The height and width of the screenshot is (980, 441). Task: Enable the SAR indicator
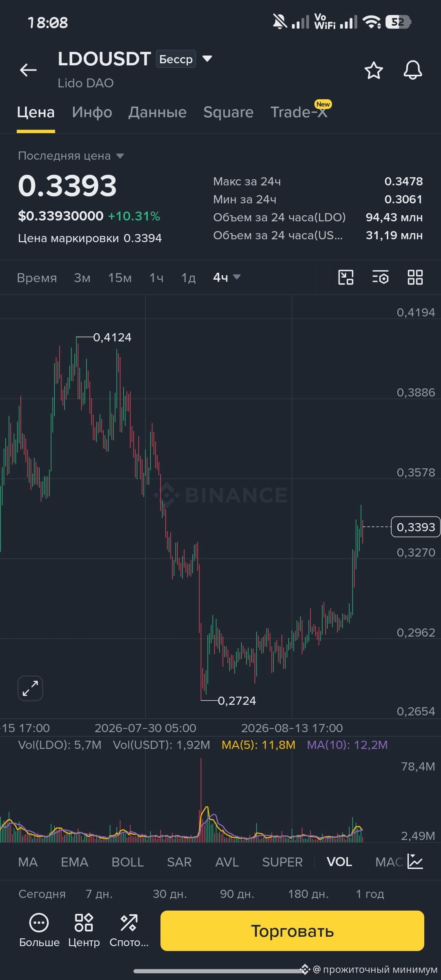tap(179, 862)
